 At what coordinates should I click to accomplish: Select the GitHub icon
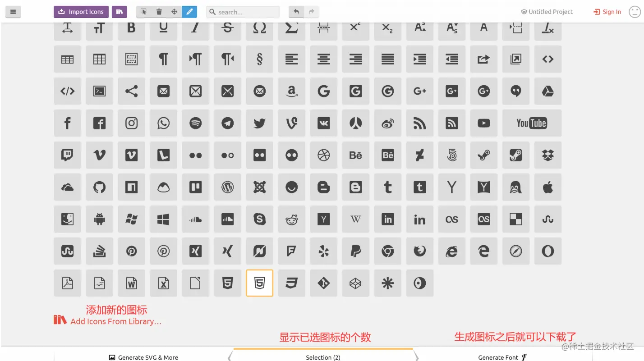click(100, 187)
